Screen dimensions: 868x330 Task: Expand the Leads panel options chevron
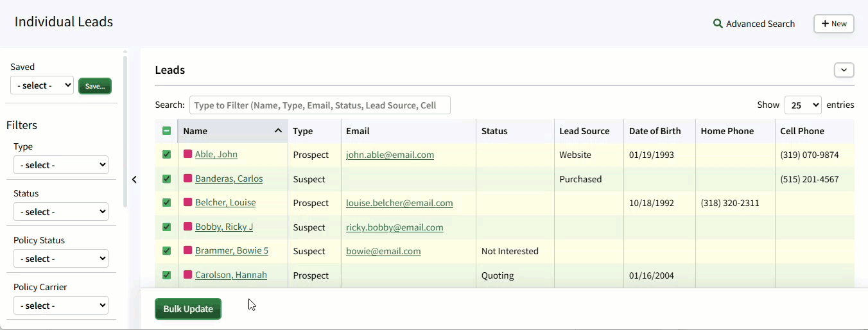tap(844, 70)
